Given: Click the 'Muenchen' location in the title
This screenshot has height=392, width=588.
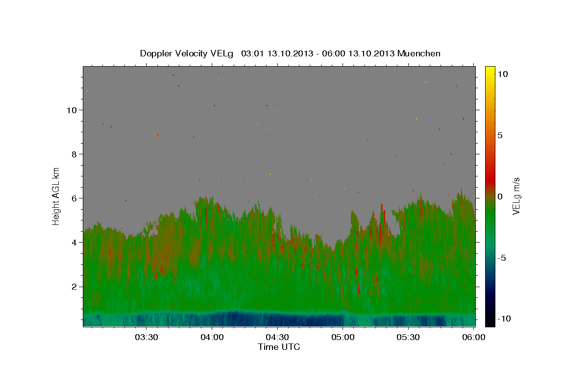Looking at the screenshot, I should click(x=419, y=53).
